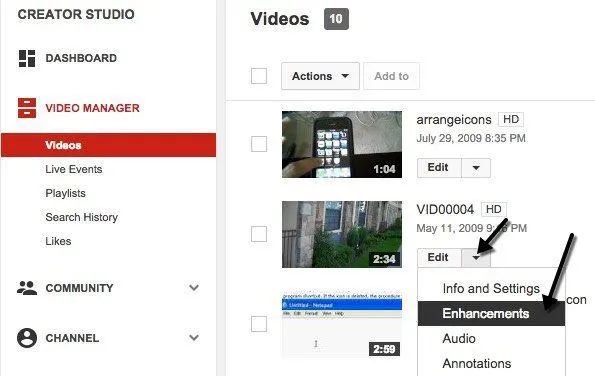Open Likes in sidebar
595x376 pixels.
(x=58, y=241)
